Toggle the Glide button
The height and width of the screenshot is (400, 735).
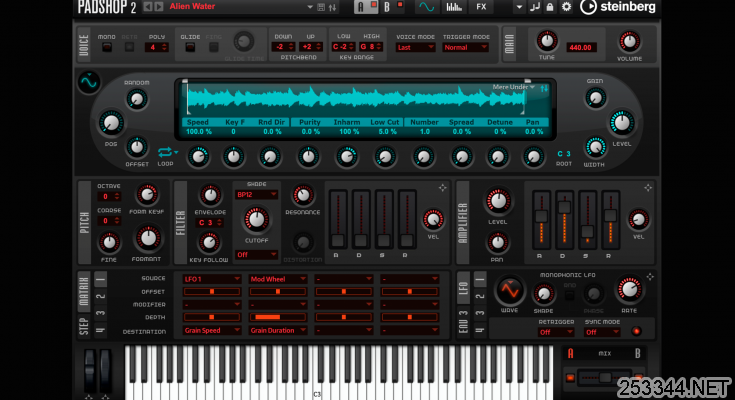(x=190, y=47)
